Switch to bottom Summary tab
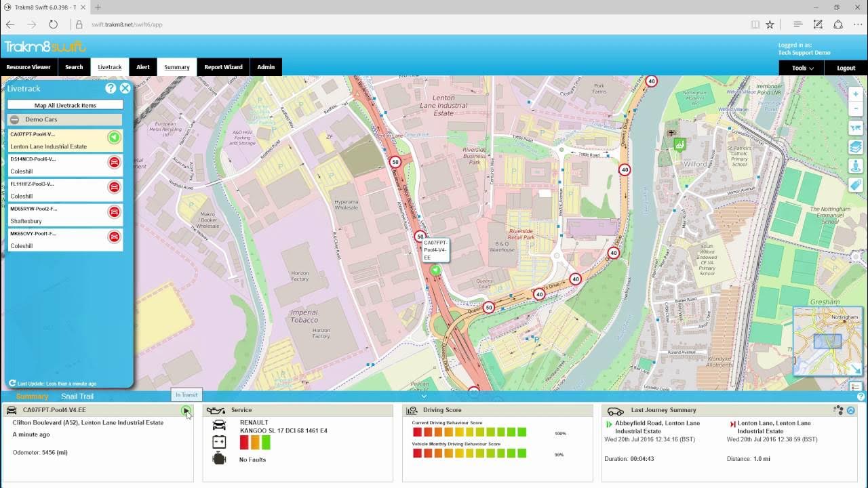 coord(33,396)
